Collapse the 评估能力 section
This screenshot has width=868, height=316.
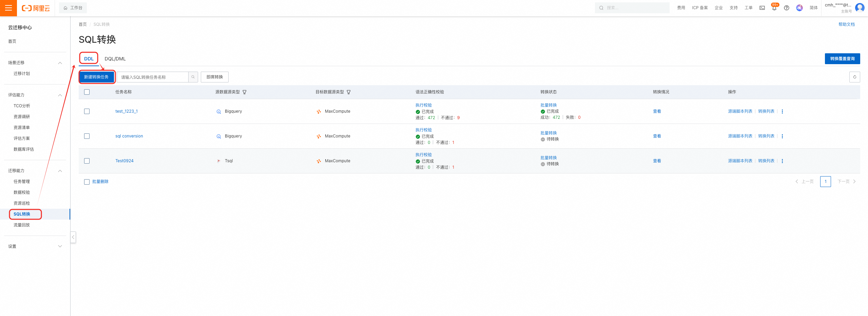tap(60, 95)
